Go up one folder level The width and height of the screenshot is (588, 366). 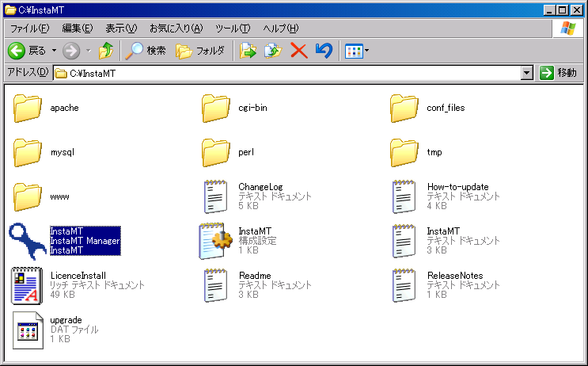(106, 51)
